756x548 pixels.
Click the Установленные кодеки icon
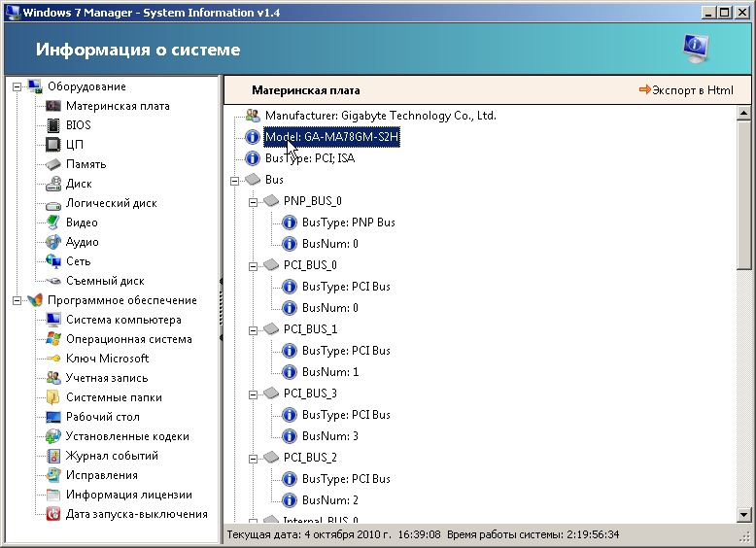(53, 436)
